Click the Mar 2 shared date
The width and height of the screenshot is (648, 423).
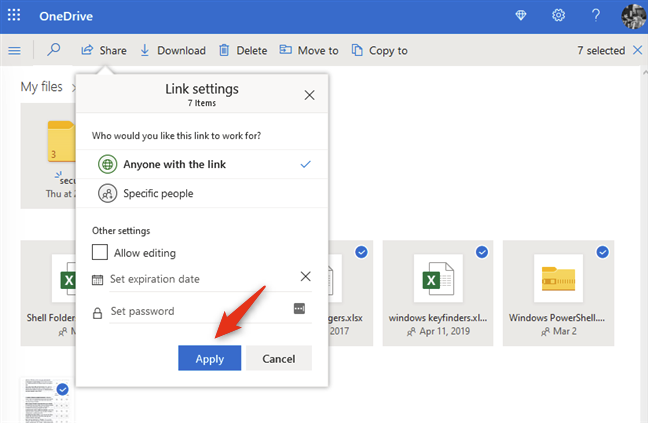565,331
